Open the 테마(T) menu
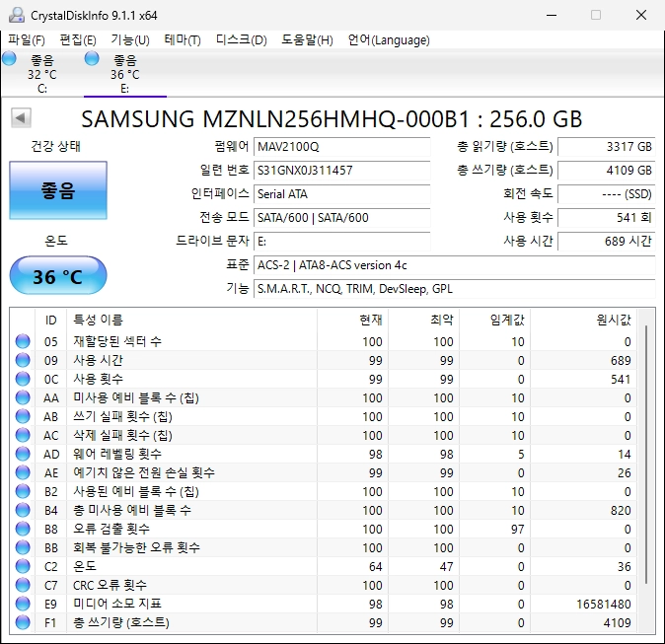 click(183, 39)
